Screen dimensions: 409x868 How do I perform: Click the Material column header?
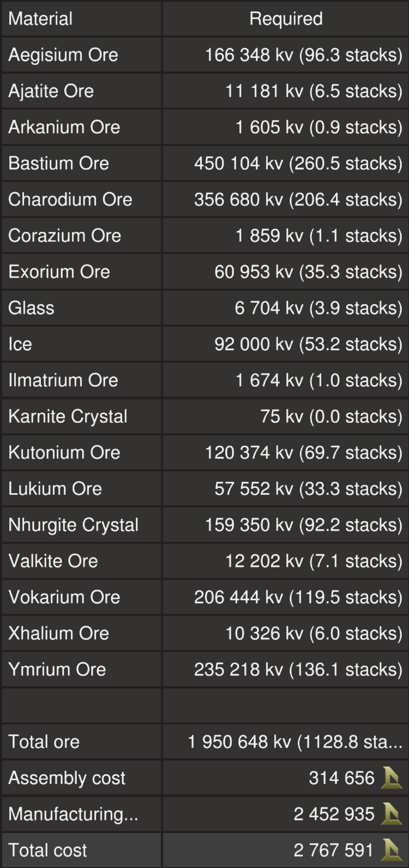click(x=41, y=19)
